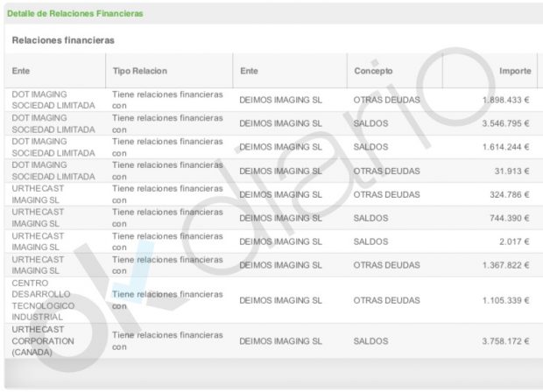Select the amount 324.786 €
This screenshot has width=543, height=392.
coord(510,194)
